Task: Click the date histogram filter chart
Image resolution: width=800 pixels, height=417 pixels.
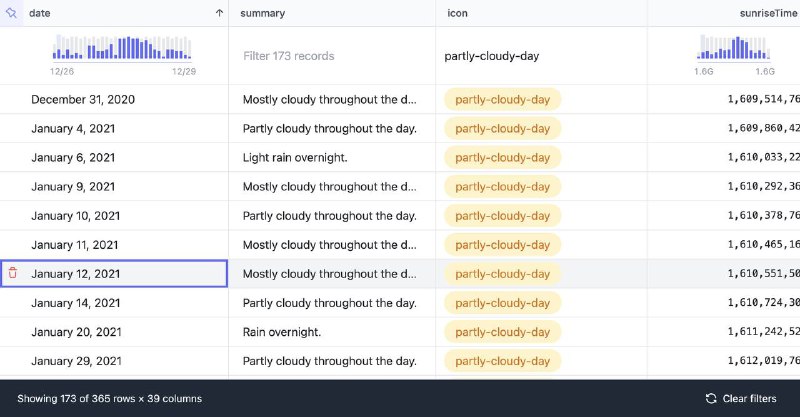Action: coord(123,49)
